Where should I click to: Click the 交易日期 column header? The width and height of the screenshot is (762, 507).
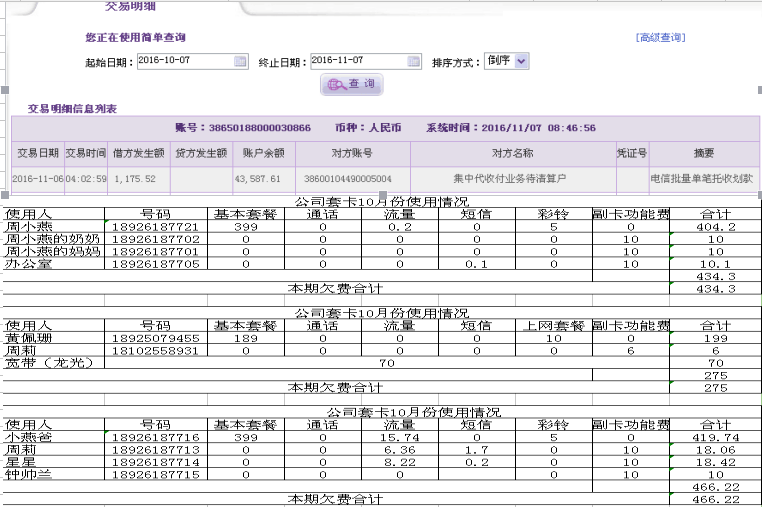tap(37, 154)
